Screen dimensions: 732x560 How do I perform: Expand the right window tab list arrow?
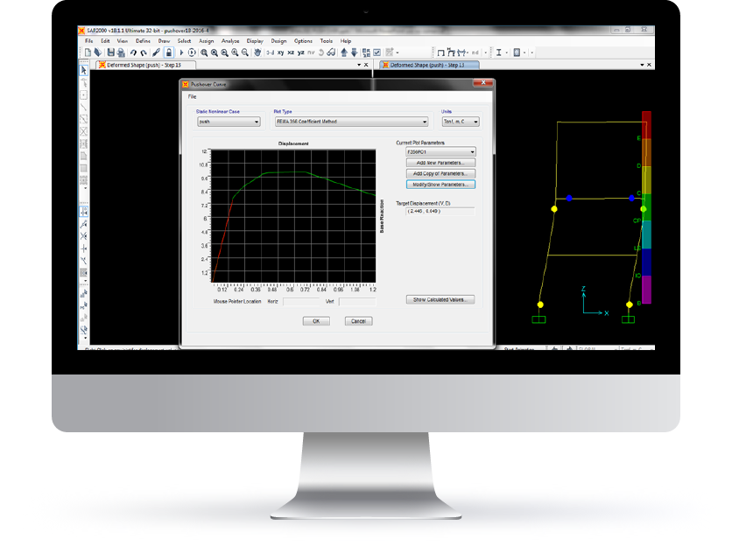tap(642, 65)
